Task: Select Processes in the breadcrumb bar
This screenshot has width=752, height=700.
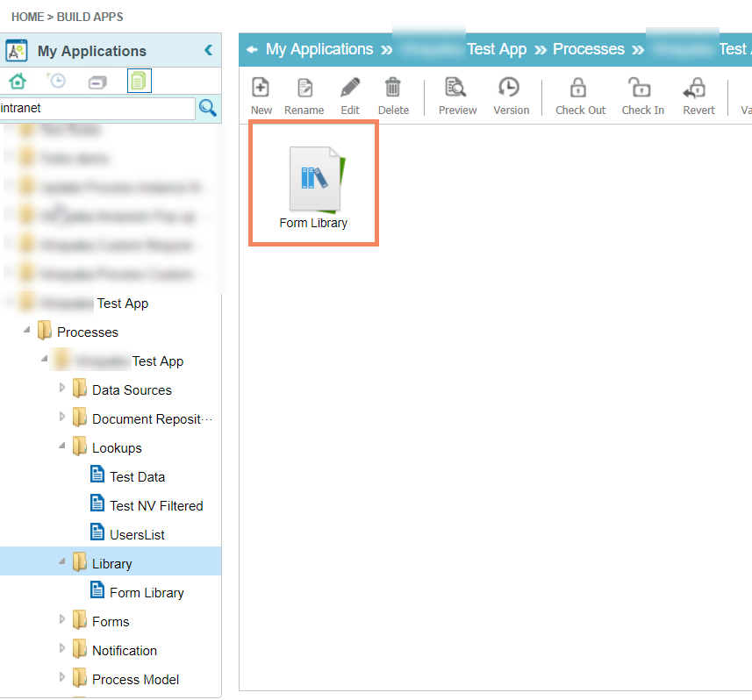Action: click(588, 49)
